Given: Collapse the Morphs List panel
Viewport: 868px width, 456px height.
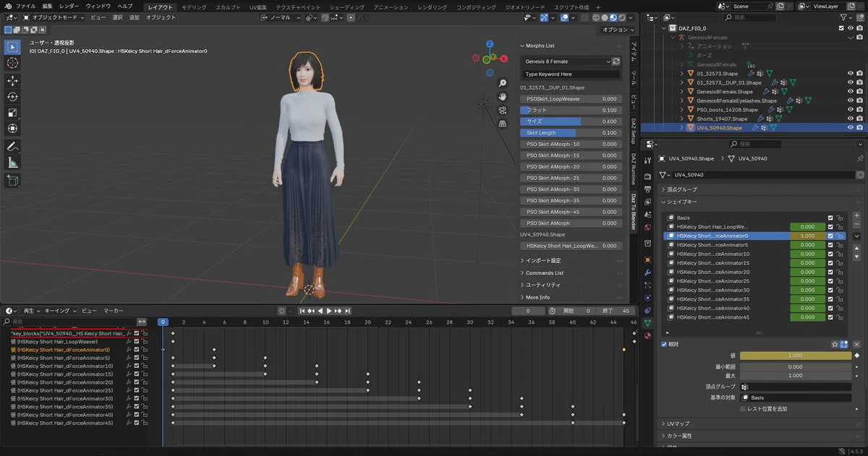Looking at the screenshot, I should 540,46.
